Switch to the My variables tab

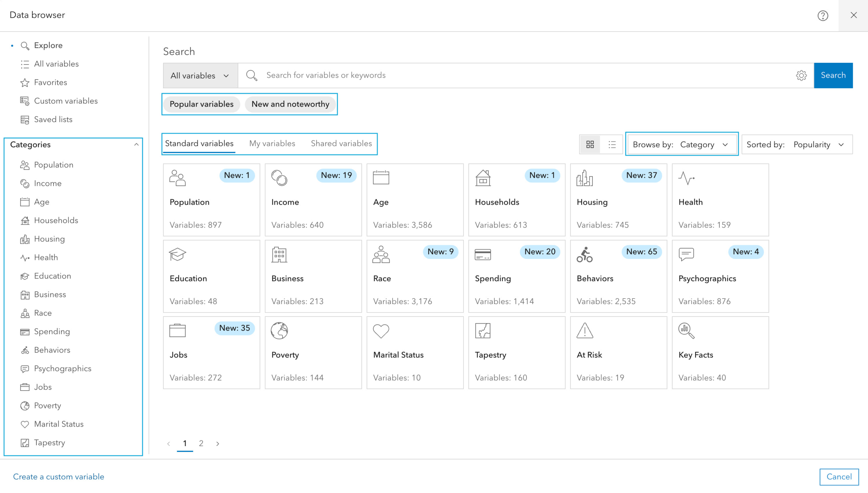(272, 144)
